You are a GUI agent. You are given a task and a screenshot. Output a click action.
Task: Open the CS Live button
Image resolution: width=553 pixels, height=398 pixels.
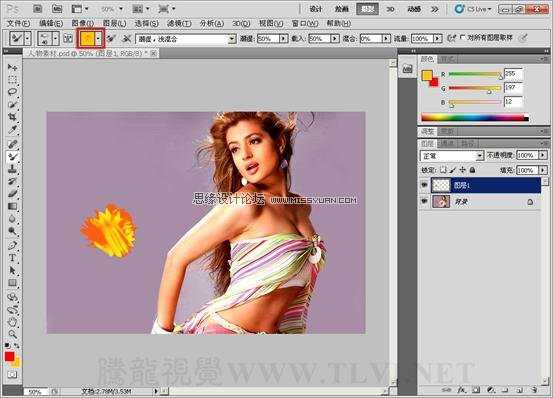[x=473, y=9]
